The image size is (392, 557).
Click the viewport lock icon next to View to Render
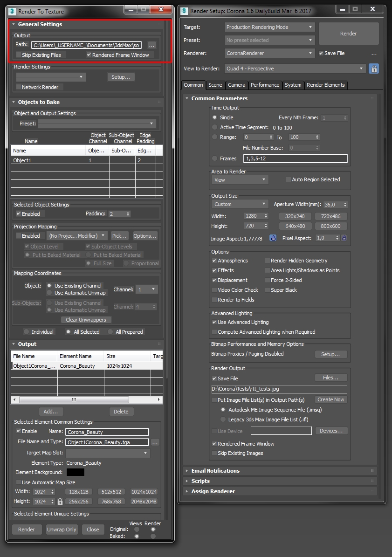coord(373,68)
